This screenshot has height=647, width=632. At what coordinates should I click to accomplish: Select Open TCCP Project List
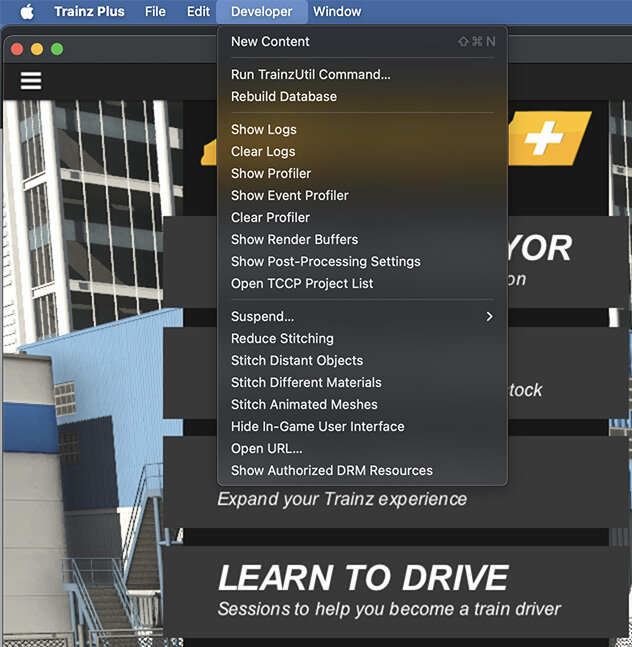362,283
